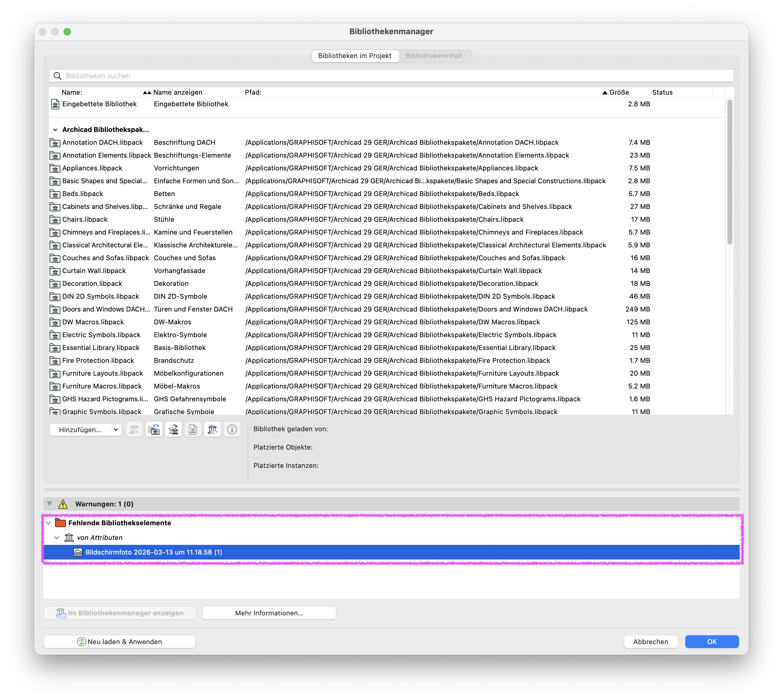Switch to the Bibliothekeninhalt tab
This screenshot has height=700, width=783.
coord(434,56)
